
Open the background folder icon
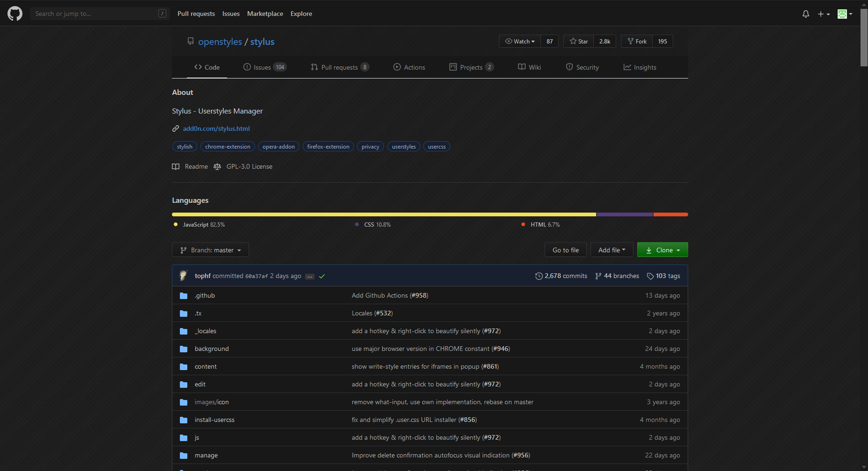click(184, 349)
